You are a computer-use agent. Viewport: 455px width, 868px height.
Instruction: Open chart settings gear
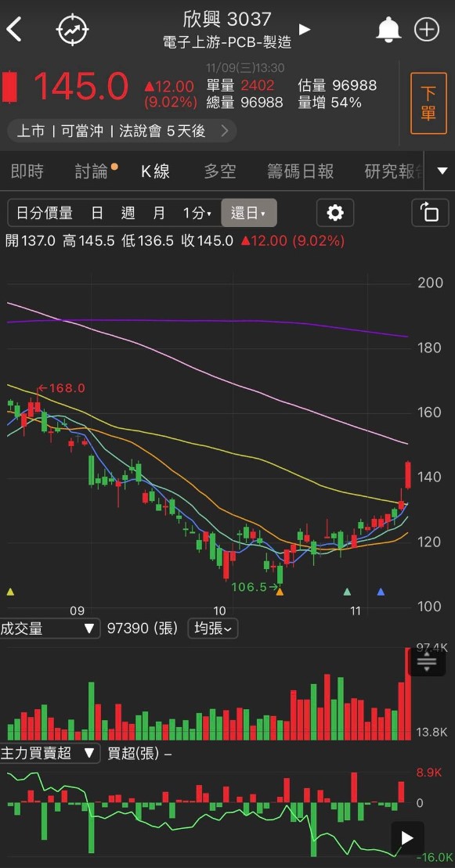(x=334, y=213)
